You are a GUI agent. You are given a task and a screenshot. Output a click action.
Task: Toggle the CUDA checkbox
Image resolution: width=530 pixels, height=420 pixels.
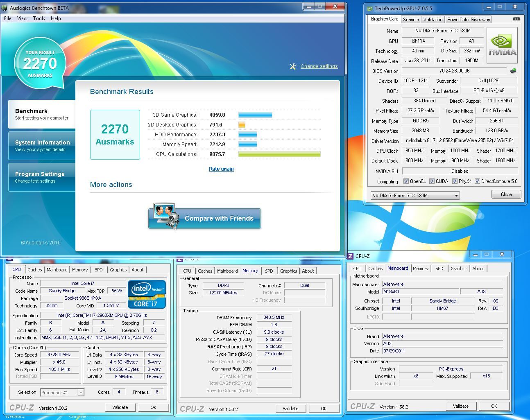click(432, 181)
